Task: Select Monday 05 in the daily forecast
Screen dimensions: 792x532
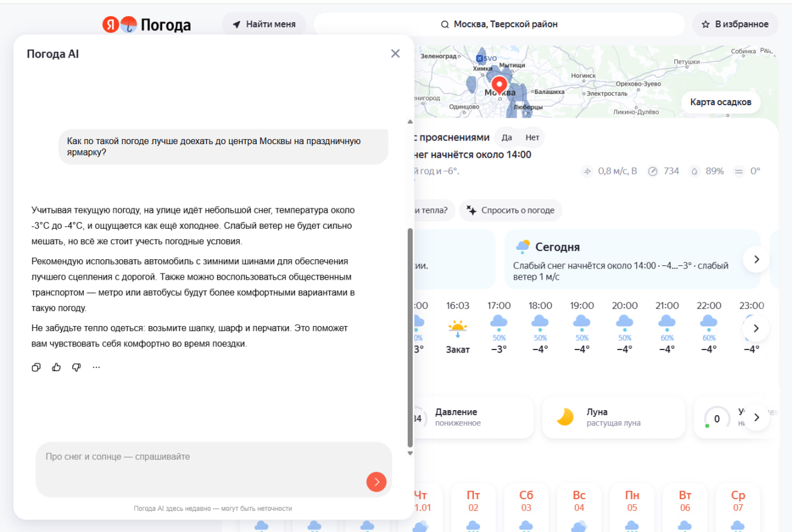Action: [632, 501]
